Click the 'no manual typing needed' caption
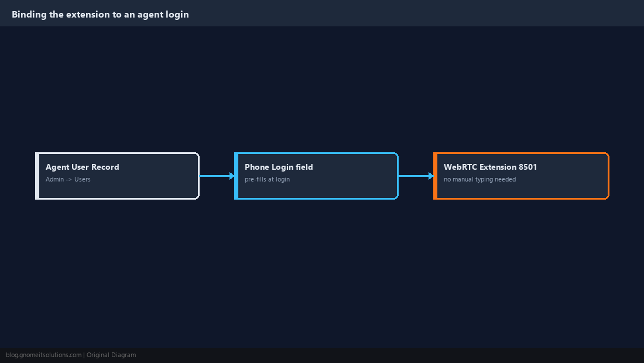 click(x=479, y=179)
